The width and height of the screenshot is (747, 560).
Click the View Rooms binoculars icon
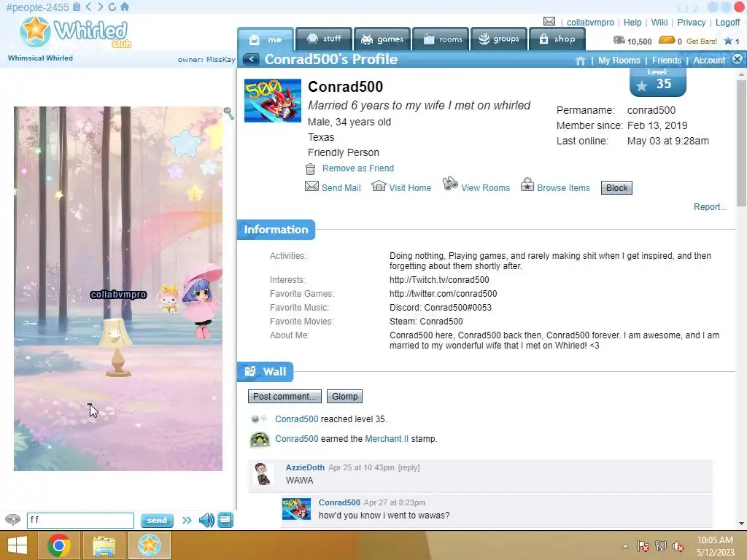click(450, 184)
